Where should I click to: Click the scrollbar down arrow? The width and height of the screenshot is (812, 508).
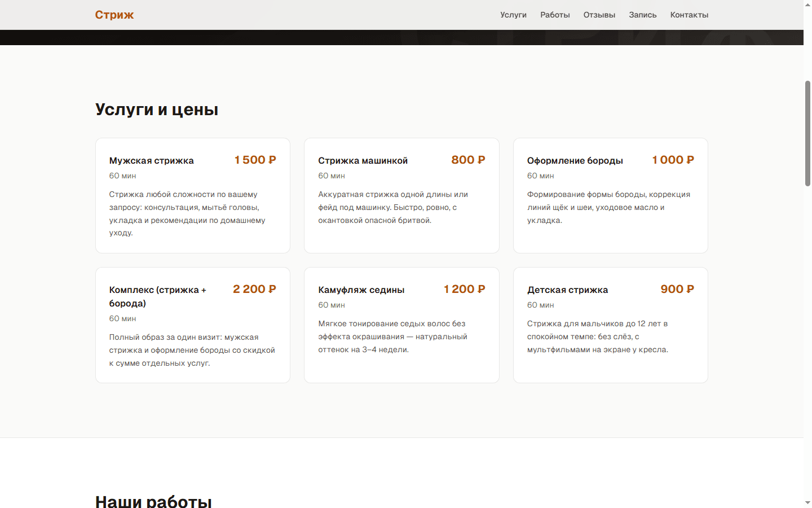807,503
